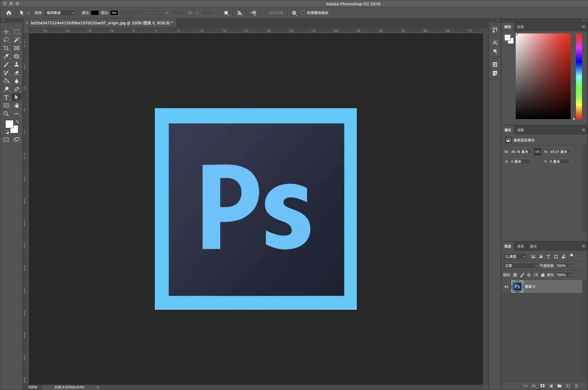The height and width of the screenshot is (390, 588).
Task: Click the 填充 fill color swatch
Action: point(95,13)
